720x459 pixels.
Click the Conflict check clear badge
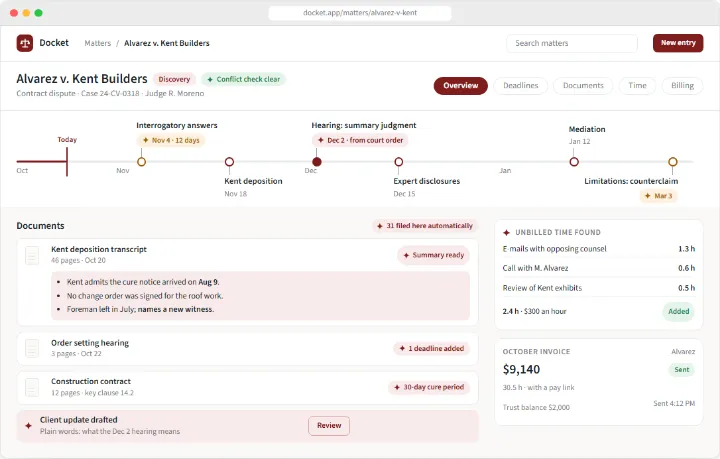pos(244,79)
